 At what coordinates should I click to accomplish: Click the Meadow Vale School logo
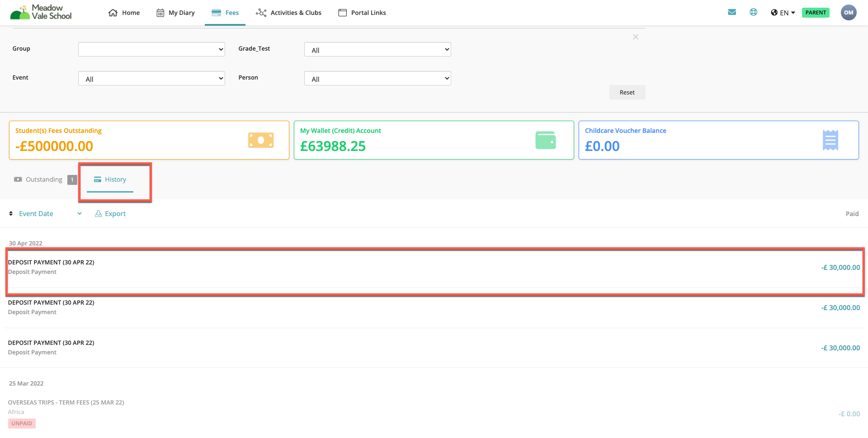click(x=41, y=12)
